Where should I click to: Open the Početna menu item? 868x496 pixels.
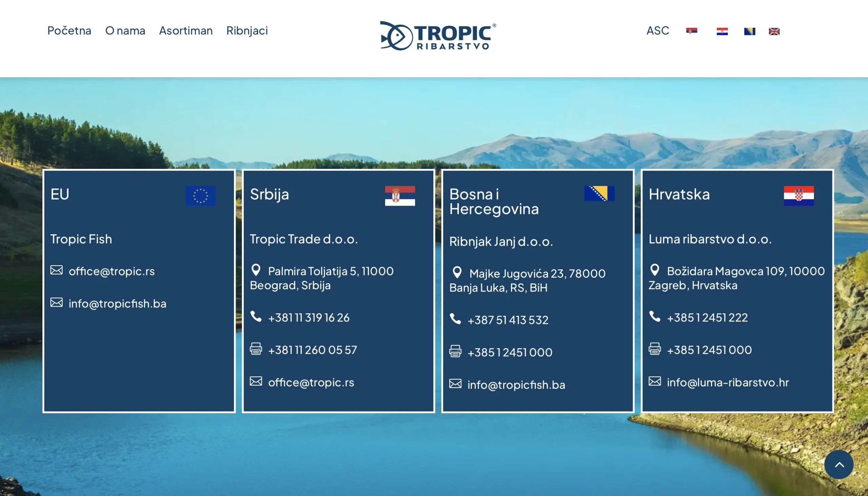click(x=69, y=31)
